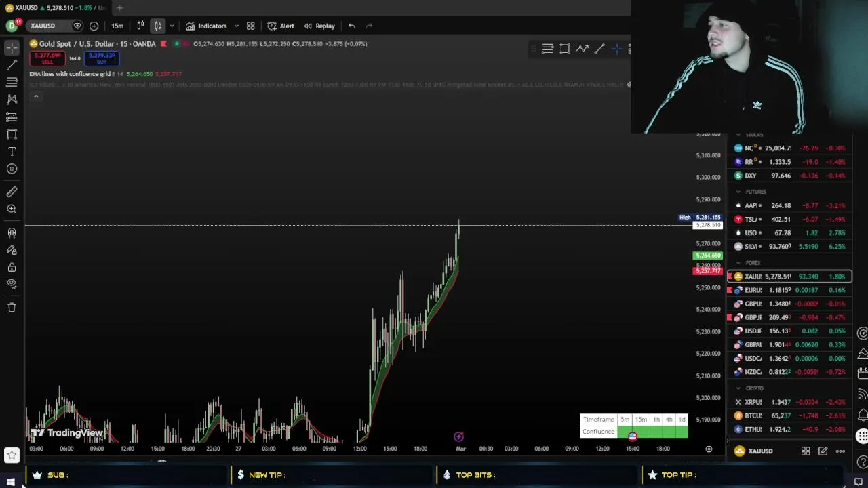The width and height of the screenshot is (868, 488).
Task: Select the BTCUSD watchlist row
Action: (x=790, y=415)
